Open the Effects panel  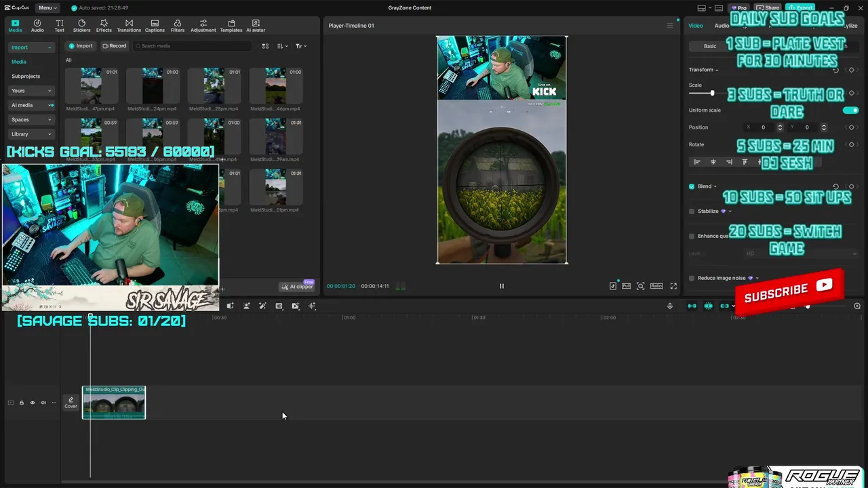pyautogui.click(x=104, y=26)
